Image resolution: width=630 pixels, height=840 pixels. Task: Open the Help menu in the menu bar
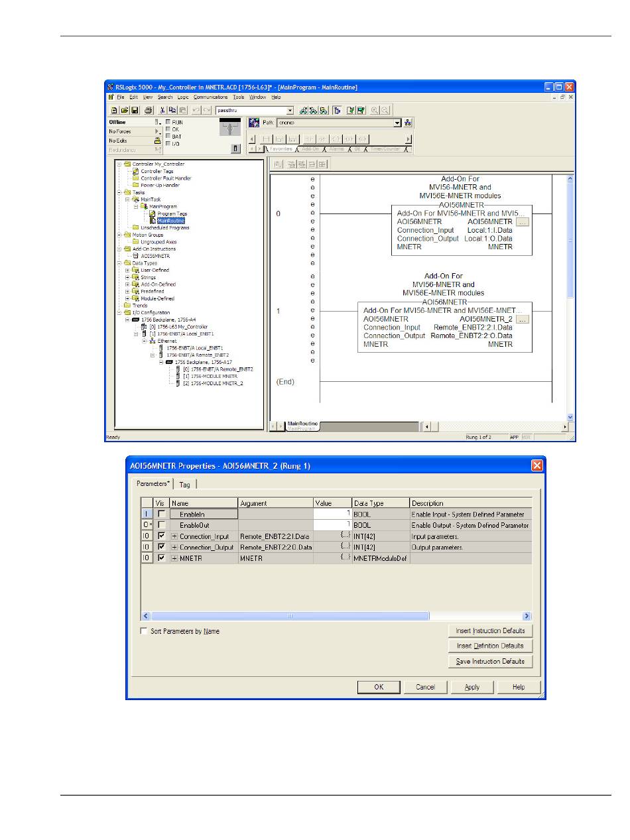pyautogui.click(x=276, y=97)
